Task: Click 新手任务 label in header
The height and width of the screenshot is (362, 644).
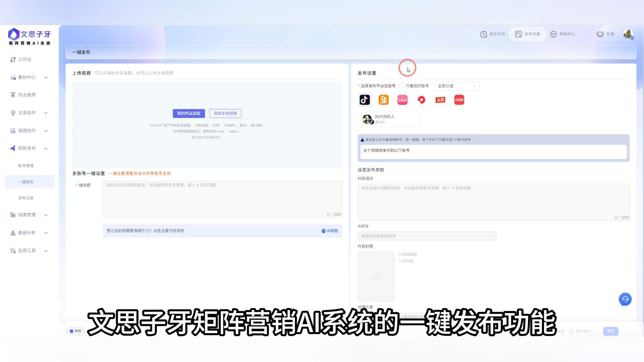Action: (497, 34)
